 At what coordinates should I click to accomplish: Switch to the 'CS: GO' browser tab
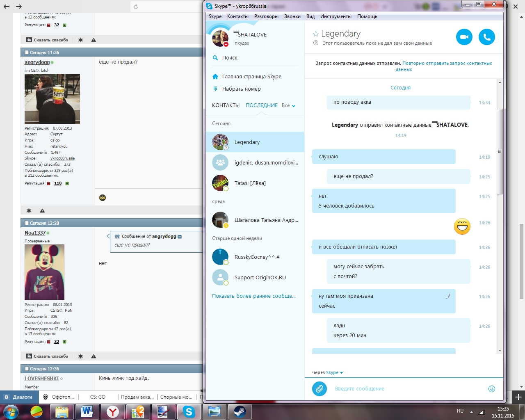[97, 397]
